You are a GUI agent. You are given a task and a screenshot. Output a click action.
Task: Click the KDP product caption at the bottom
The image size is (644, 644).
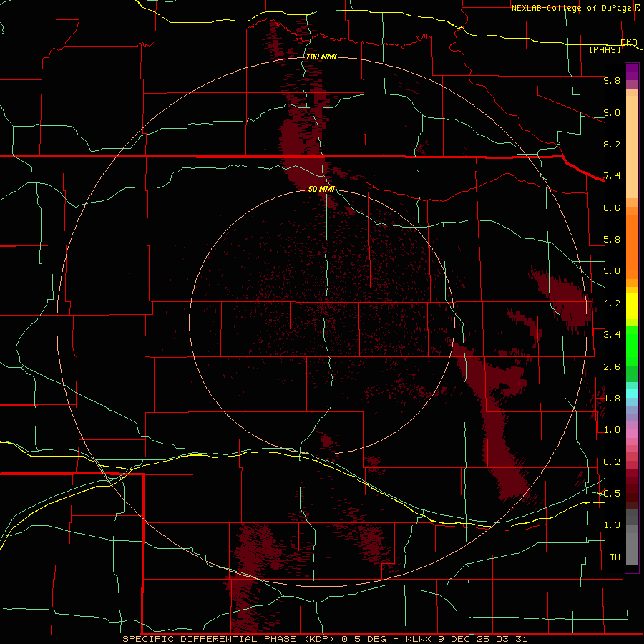pos(324,639)
